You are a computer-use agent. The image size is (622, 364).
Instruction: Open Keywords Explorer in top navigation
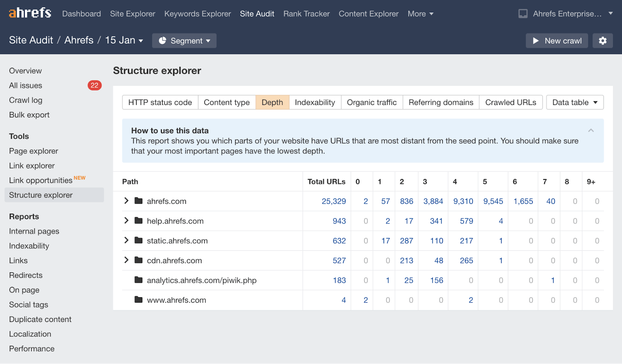click(x=197, y=14)
